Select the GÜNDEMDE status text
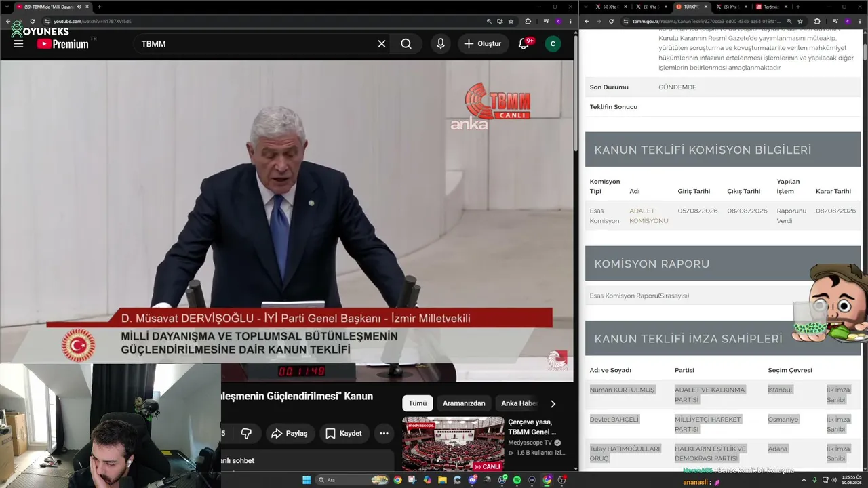This screenshot has width=868, height=488. [x=677, y=87]
